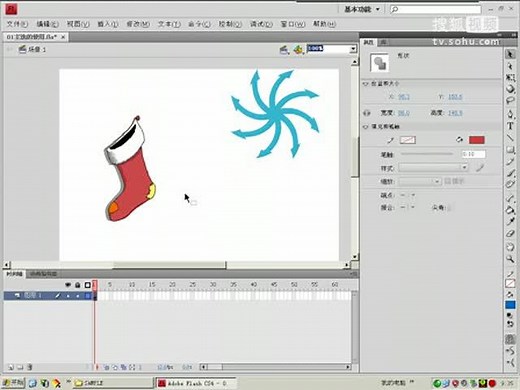Toggle visibility dot of Layer 1
Viewport: 520px width, 390px height.
click(68, 296)
